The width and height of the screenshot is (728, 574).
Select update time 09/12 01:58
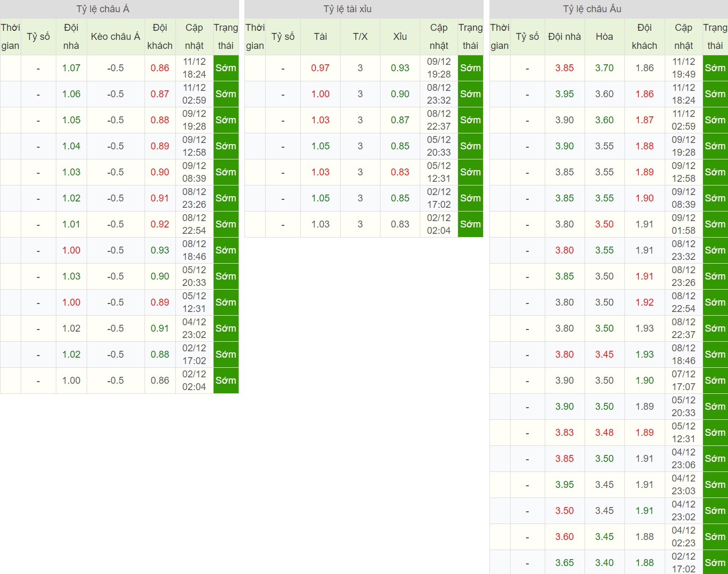683,224
